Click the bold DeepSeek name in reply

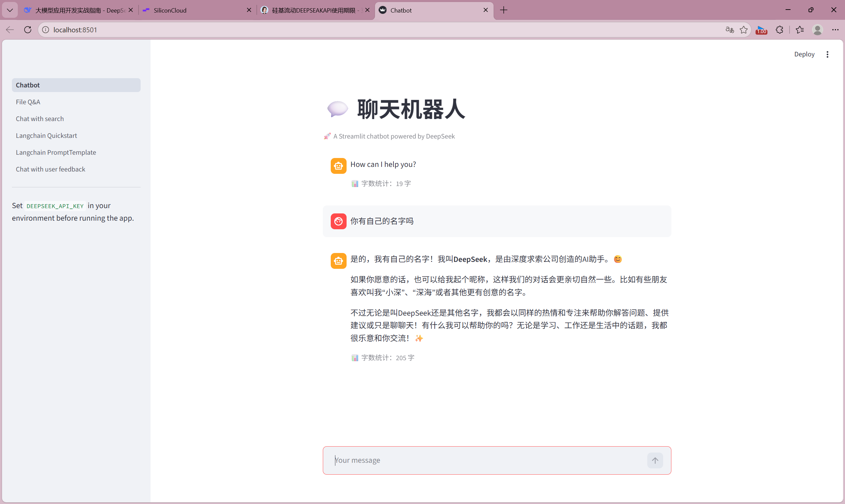[x=470, y=259]
